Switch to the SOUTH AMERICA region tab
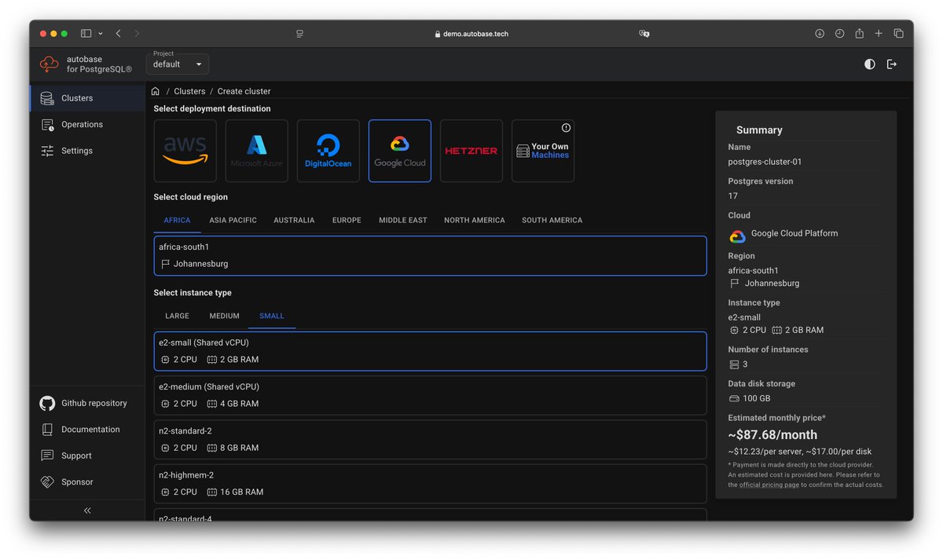 pos(552,220)
